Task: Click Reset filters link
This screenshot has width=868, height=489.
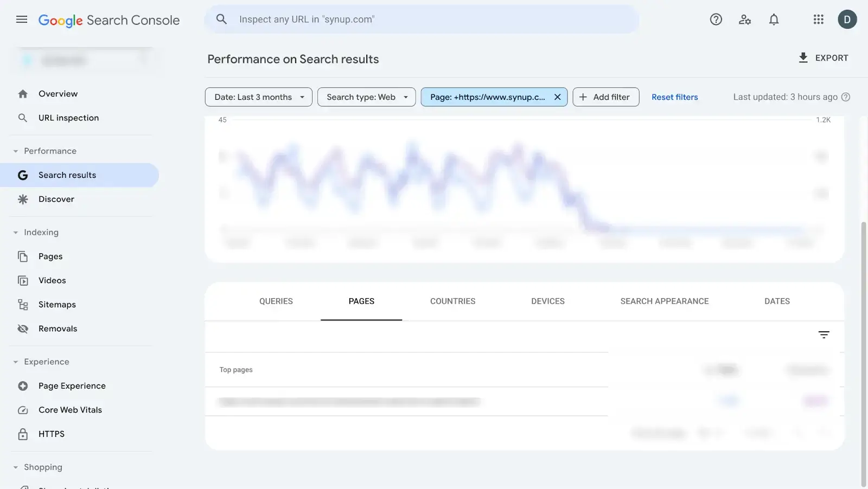Action: [x=674, y=97]
